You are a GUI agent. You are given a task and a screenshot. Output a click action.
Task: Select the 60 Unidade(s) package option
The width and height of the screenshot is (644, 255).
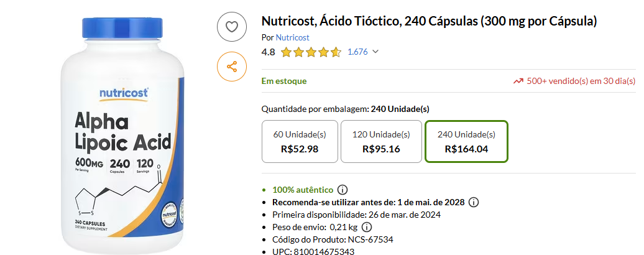click(300, 141)
